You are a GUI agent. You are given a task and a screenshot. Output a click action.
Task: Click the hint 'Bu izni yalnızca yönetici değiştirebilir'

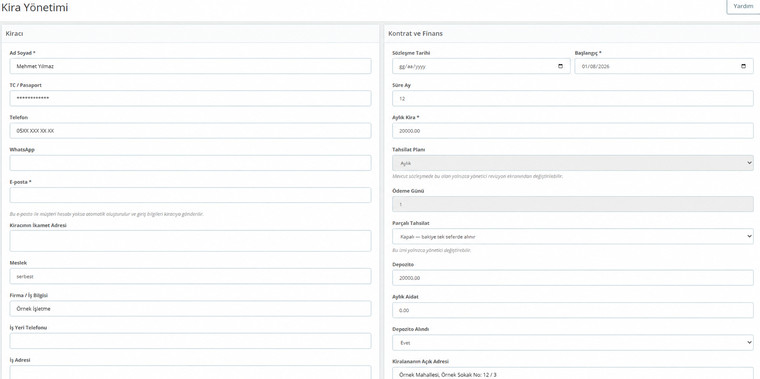432,251
